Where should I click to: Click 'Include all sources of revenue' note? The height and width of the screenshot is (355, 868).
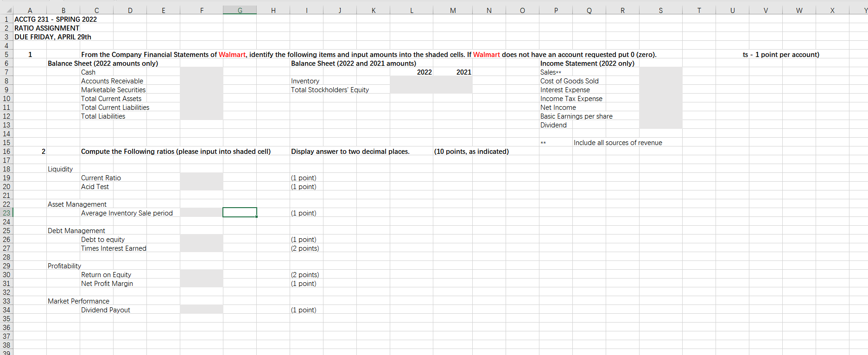click(618, 142)
